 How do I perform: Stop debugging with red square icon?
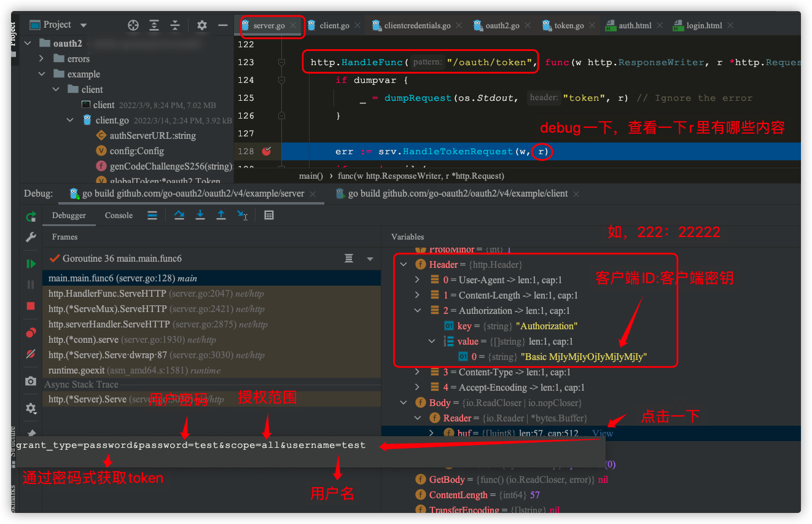[31, 305]
